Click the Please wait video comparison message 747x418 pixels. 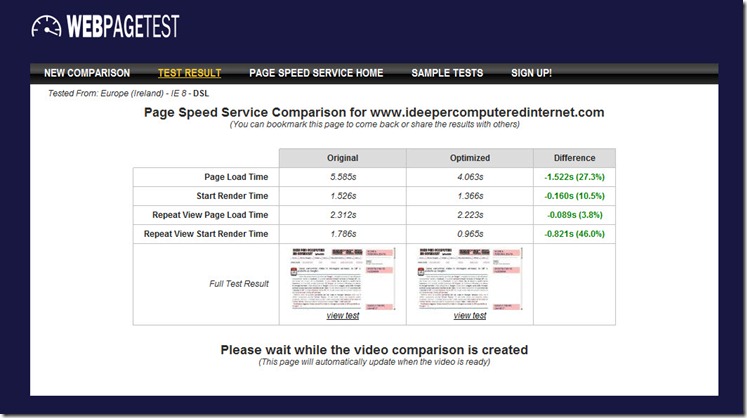pyautogui.click(x=374, y=350)
